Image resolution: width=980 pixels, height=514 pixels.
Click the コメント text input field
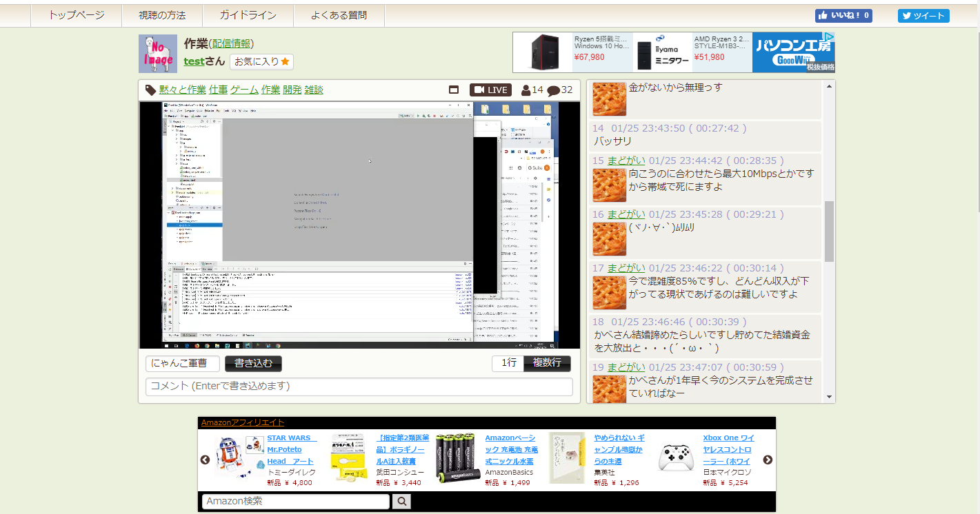click(359, 386)
